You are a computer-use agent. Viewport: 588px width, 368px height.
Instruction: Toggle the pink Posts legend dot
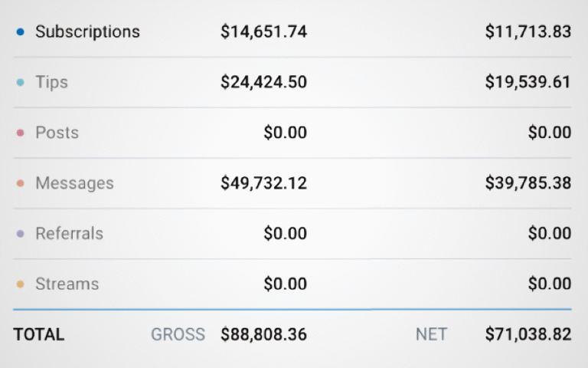click(x=21, y=133)
